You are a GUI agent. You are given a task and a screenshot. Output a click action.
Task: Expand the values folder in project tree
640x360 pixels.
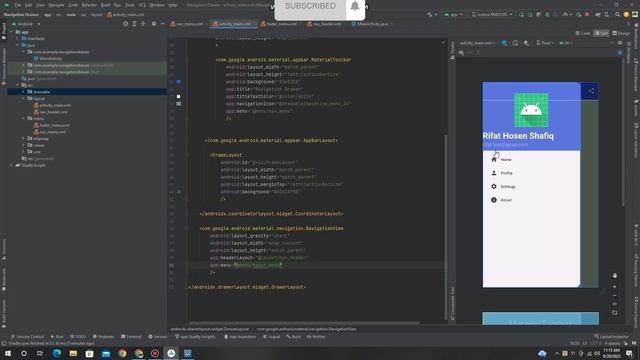click(x=23, y=145)
